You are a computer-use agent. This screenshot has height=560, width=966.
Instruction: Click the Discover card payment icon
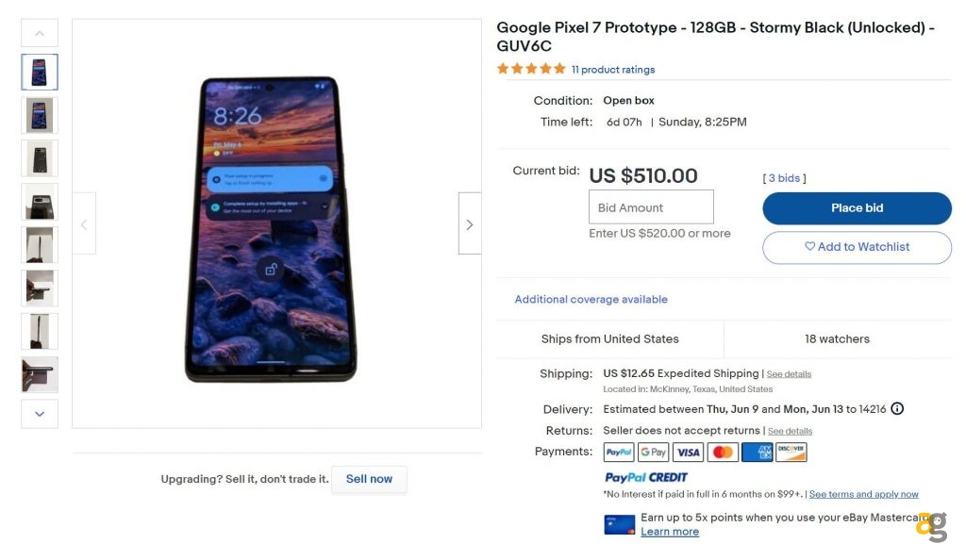pyautogui.click(x=791, y=452)
